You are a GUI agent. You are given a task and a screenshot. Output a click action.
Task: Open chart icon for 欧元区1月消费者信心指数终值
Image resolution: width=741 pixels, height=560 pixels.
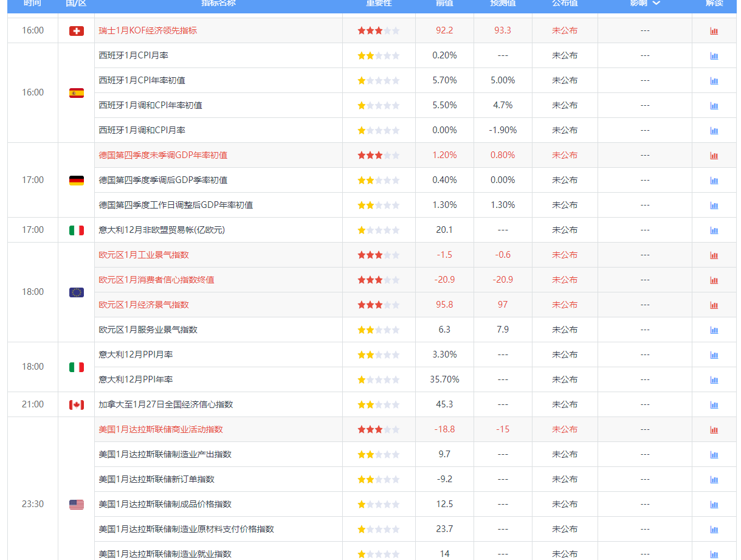pyautogui.click(x=714, y=280)
